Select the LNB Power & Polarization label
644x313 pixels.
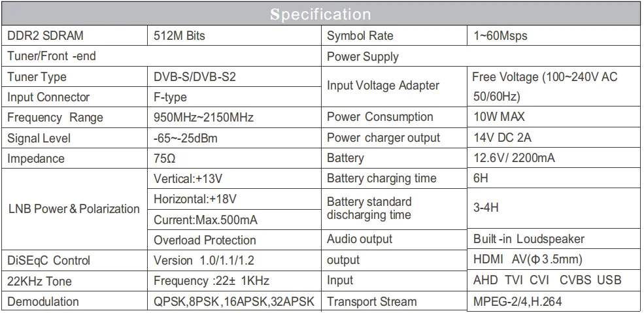click(x=73, y=209)
